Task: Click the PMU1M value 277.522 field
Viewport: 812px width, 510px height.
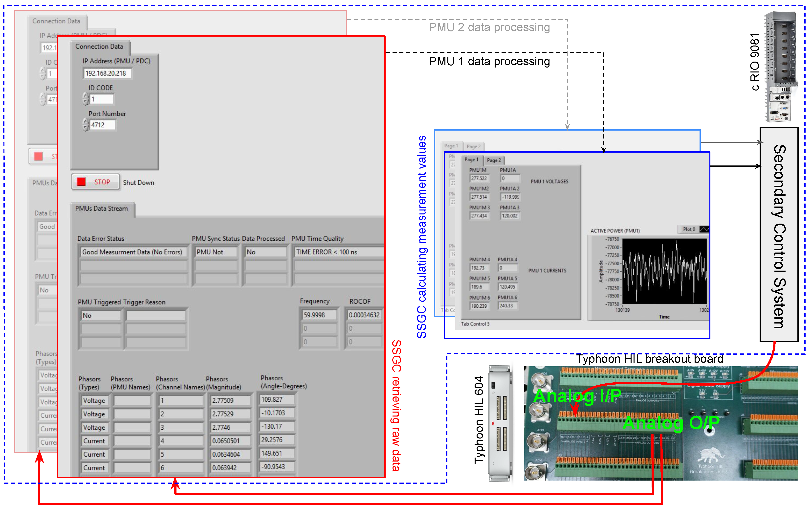Action: coord(479,178)
